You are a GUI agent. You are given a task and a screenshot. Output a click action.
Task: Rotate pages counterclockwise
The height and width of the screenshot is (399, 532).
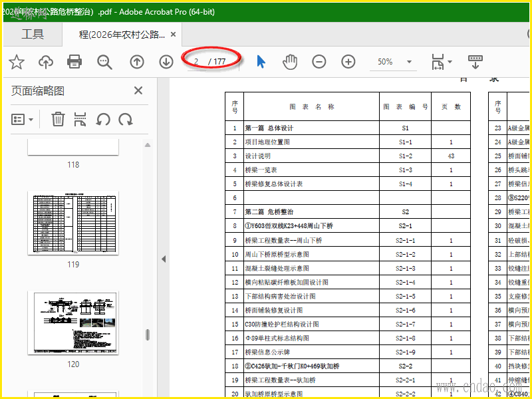pos(103,120)
